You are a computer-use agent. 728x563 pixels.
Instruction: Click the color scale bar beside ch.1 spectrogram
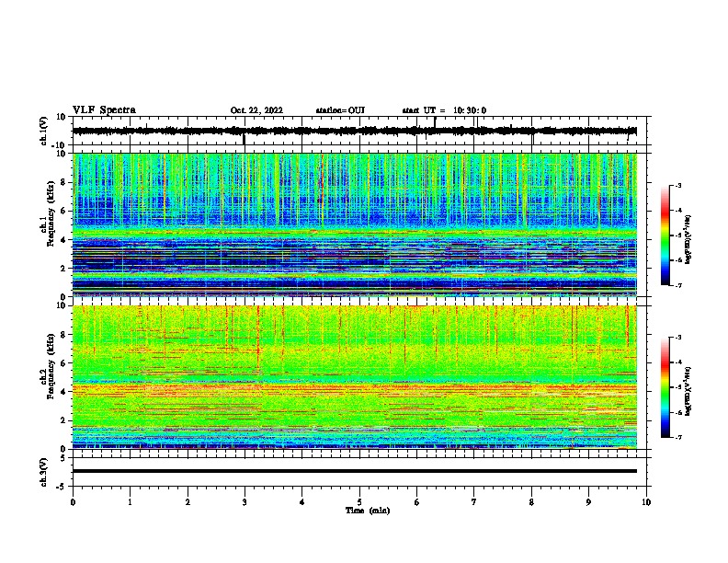(665, 236)
